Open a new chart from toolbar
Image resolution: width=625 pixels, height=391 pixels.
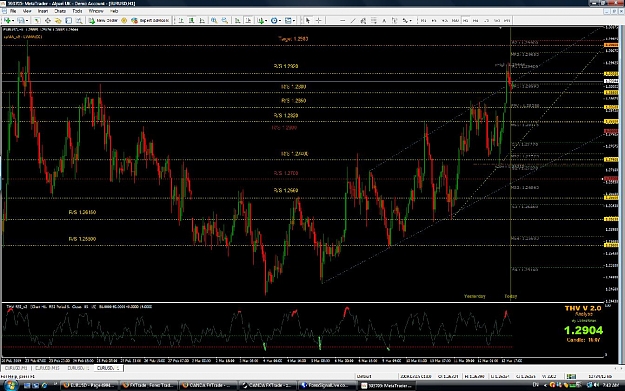coord(7,20)
